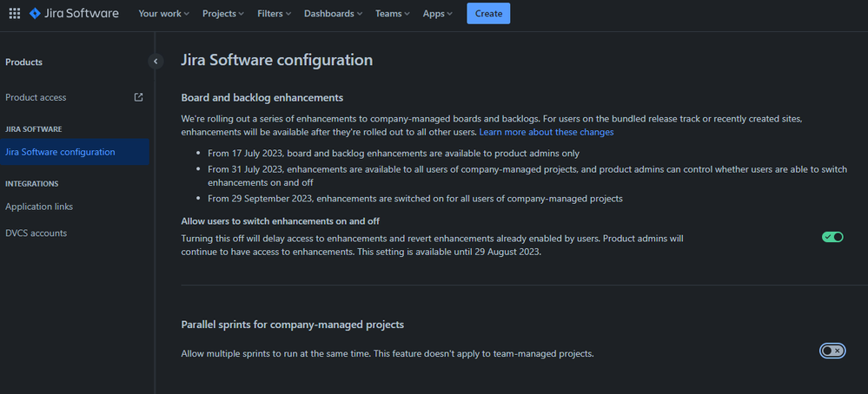Open the Teams menu
Viewport: 868px width, 394px height.
coord(394,14)
